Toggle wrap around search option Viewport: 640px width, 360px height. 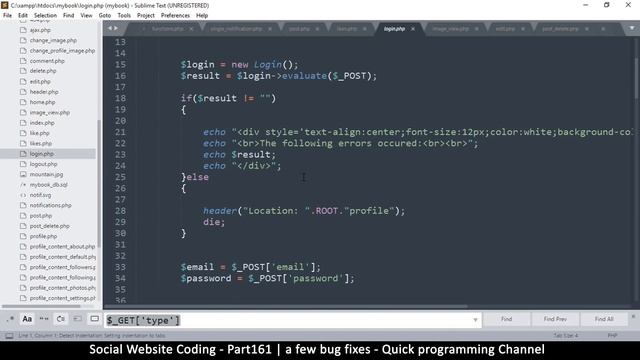(61, 319)
